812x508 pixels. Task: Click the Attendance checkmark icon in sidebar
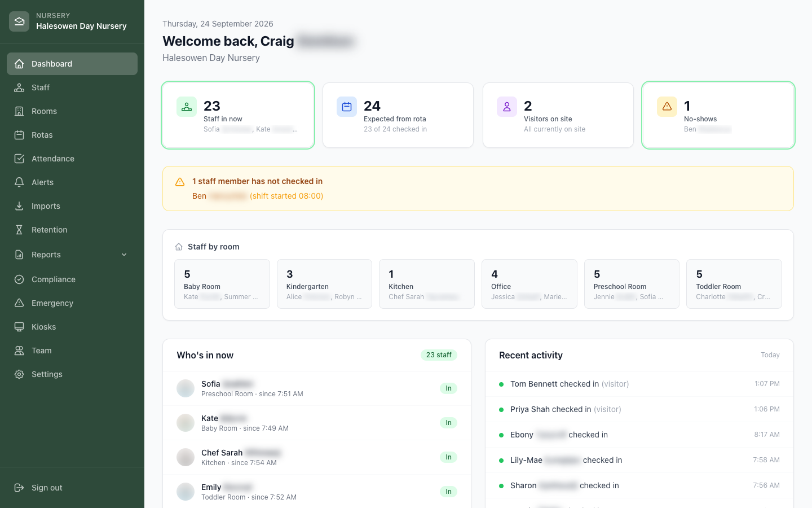[x=19, y=159]
